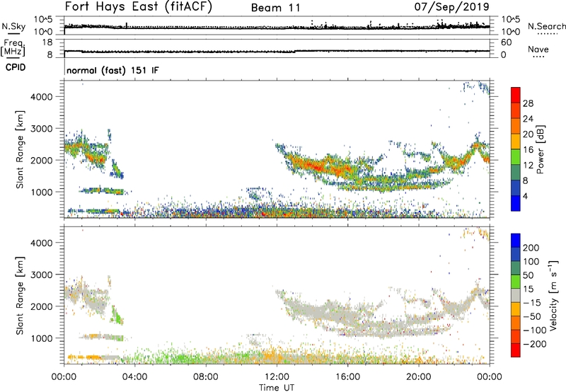566x392 pixels.
Task: Click the '-50' tick on Velocity colorbar
Action: pyautogui.click(x=532, y=316)
